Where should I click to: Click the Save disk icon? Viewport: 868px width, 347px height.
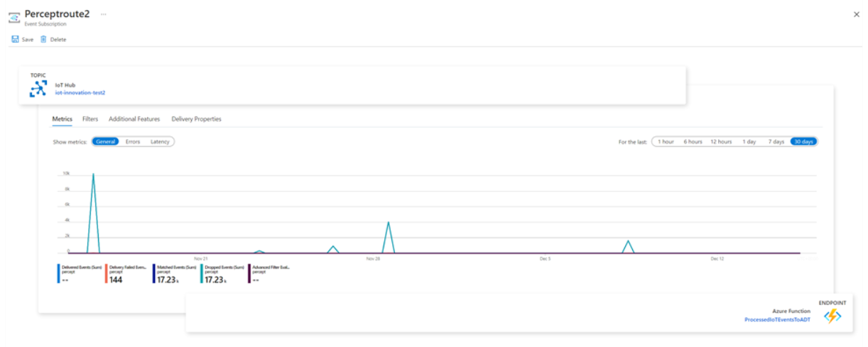tap(15, 39)
